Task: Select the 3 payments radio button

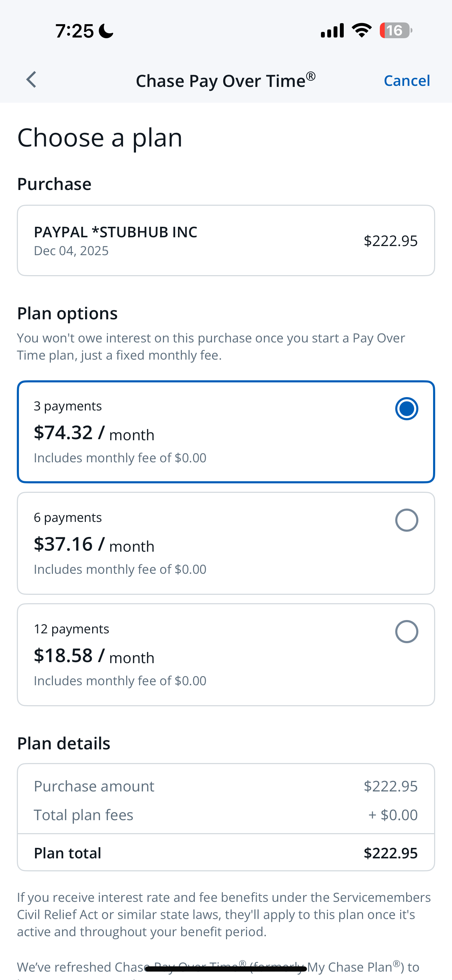Action: tap(406, 409)
